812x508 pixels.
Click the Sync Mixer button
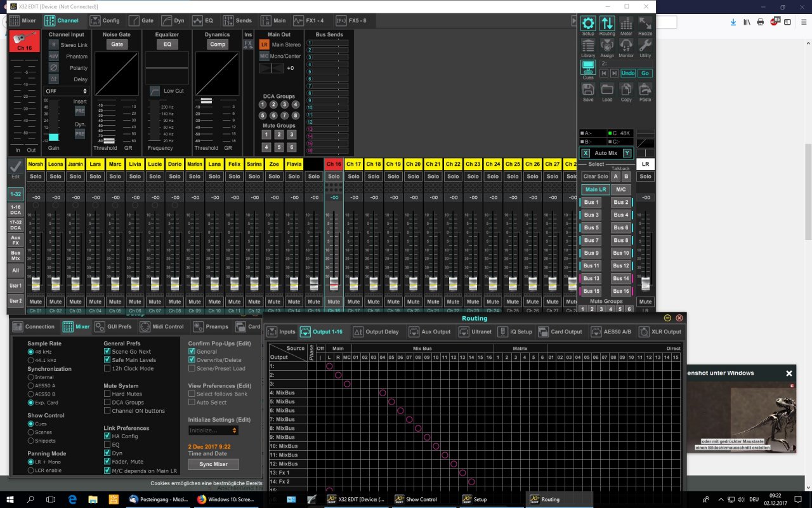(213, 464)
